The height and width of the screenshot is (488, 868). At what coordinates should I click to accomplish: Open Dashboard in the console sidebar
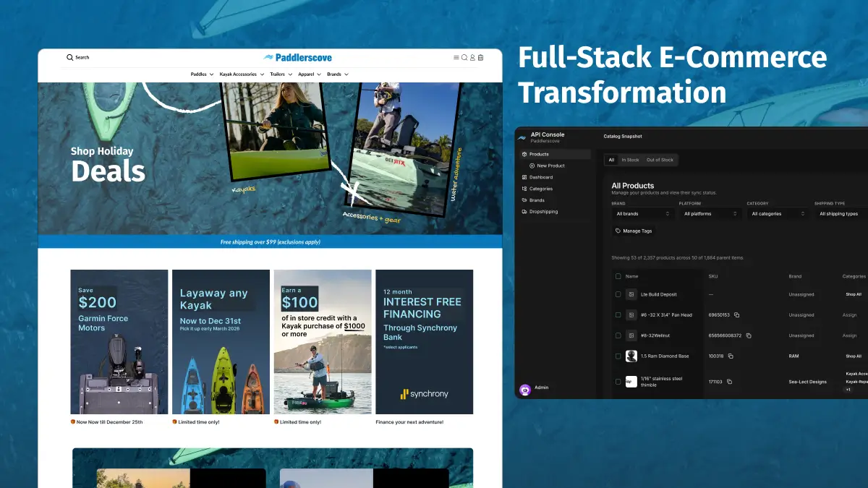click(x=540, y=177)
